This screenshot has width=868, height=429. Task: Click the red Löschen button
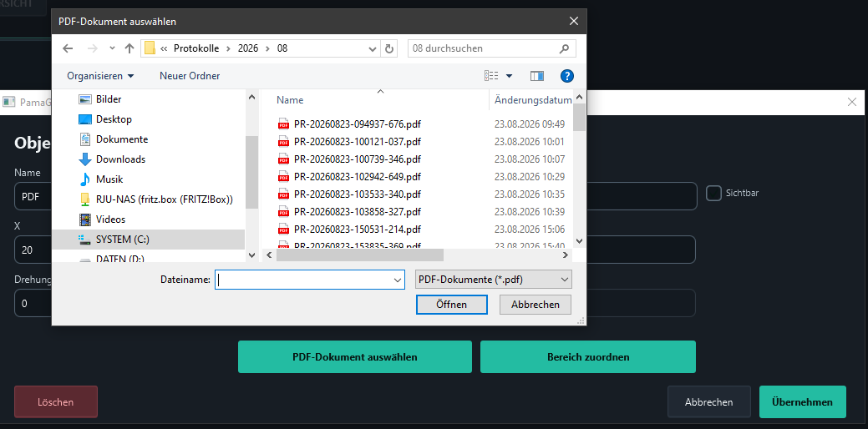click(56, 402)
